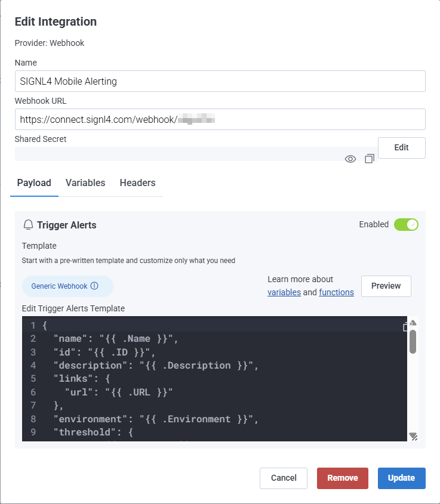Copy the shared secret to clipboard
Screen dimensions: 440x504
pos(370,159)
